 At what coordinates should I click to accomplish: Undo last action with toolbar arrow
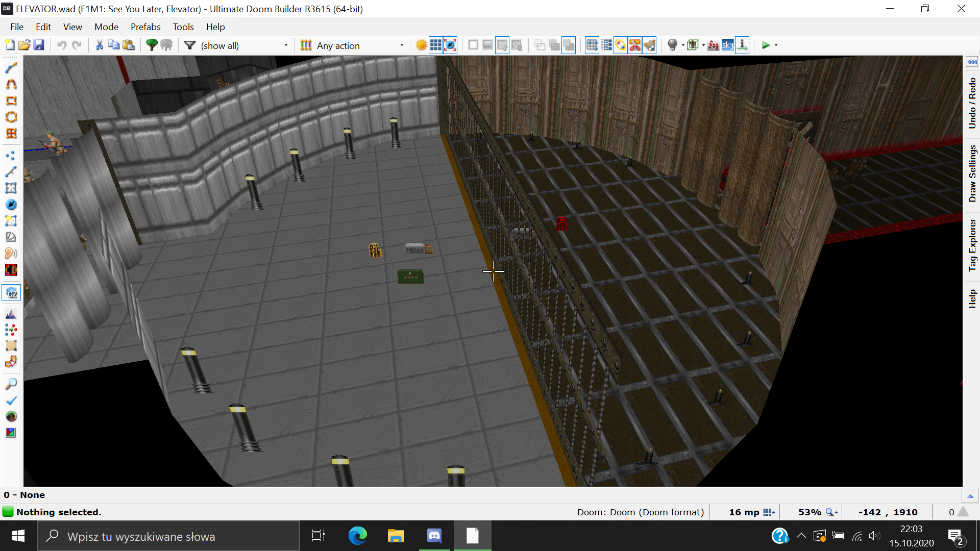tap(62, 45)
